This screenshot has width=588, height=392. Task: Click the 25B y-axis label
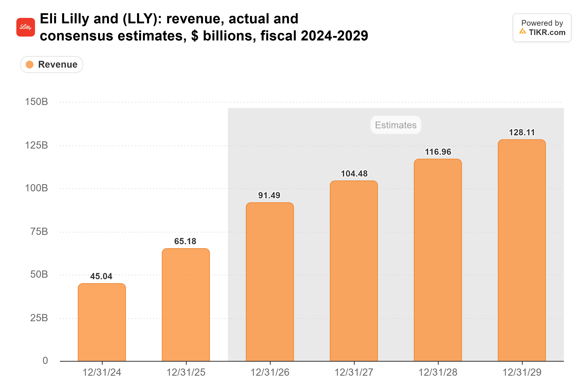tap(39, 318)
